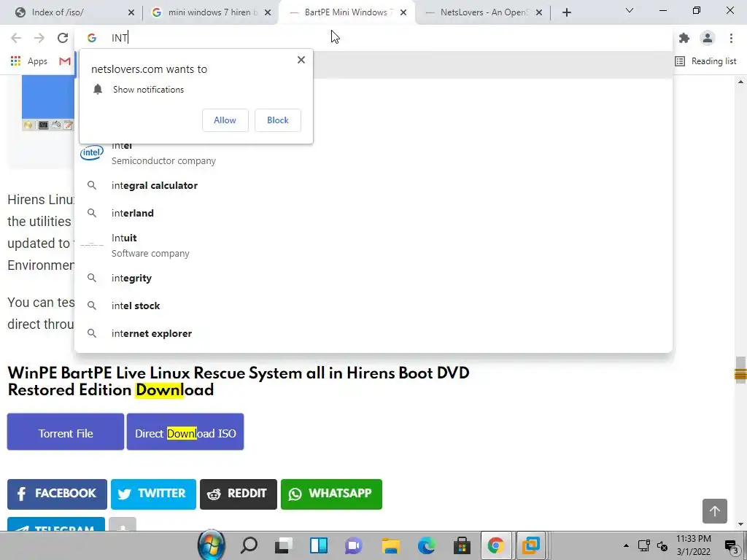Open the network status tray icon
This screenshot has width=747, height=560.
click(644, 545)
